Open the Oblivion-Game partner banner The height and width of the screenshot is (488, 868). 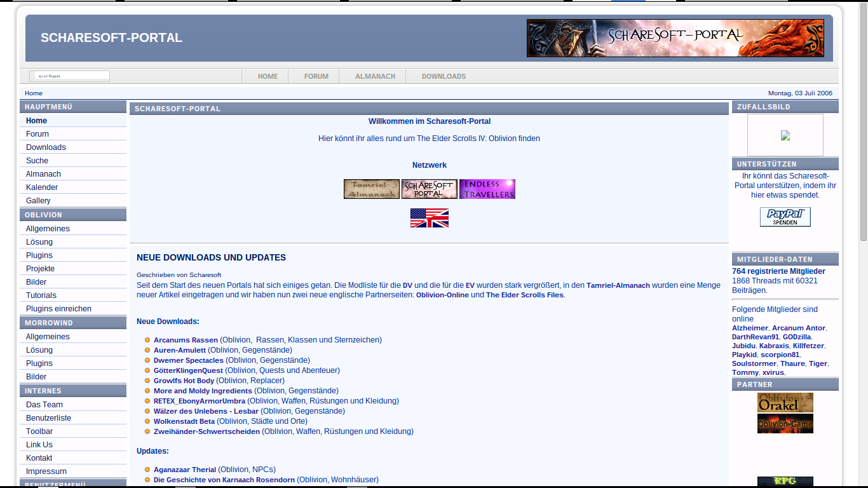[785, 423]
